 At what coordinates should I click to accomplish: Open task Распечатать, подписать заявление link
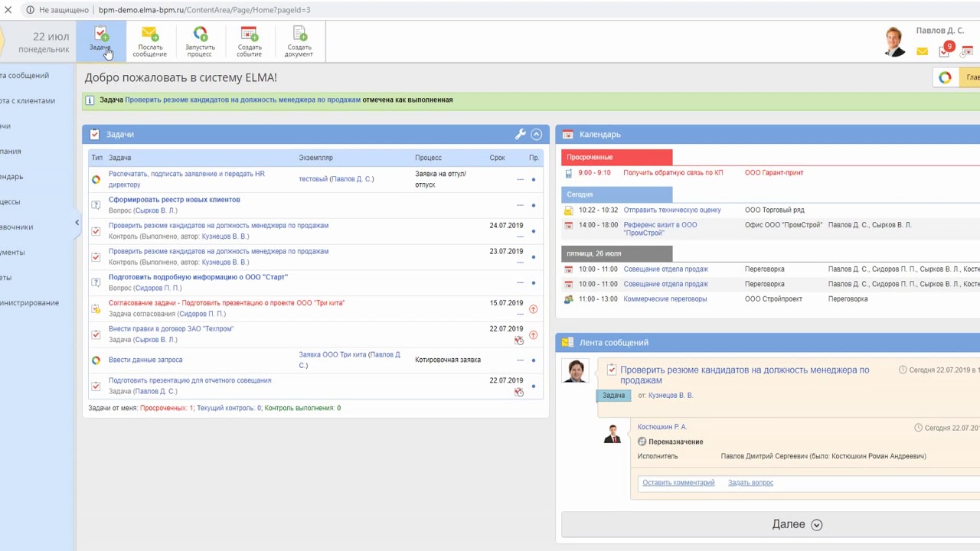187,179
